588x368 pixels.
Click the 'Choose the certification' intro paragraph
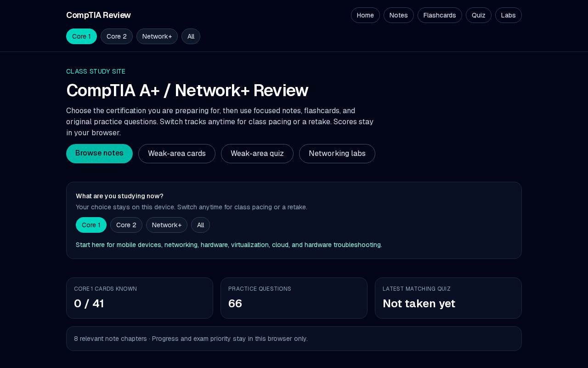click(220, 122)
